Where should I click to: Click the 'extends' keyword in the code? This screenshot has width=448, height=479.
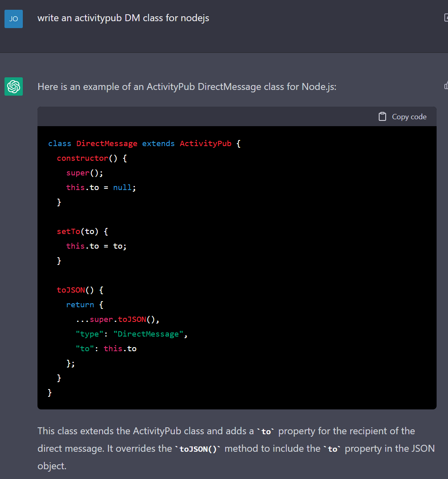158,144
